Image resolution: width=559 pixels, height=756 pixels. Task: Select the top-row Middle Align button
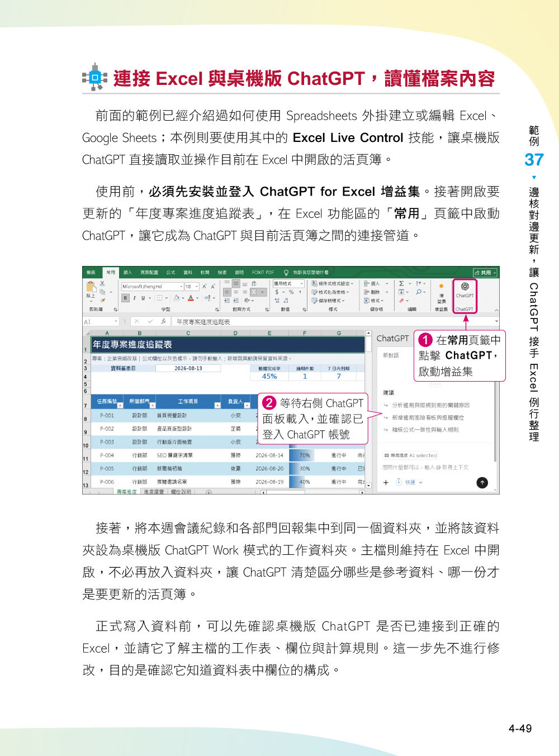point(236,283)
